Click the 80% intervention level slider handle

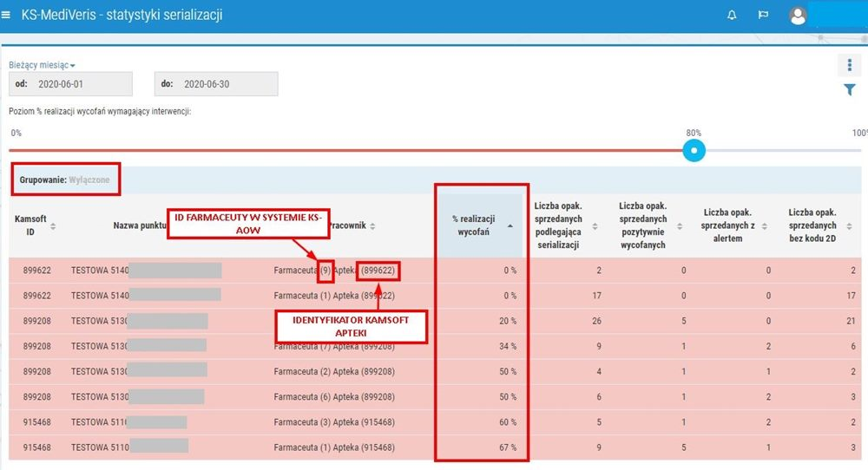click(x=694, y=151)
